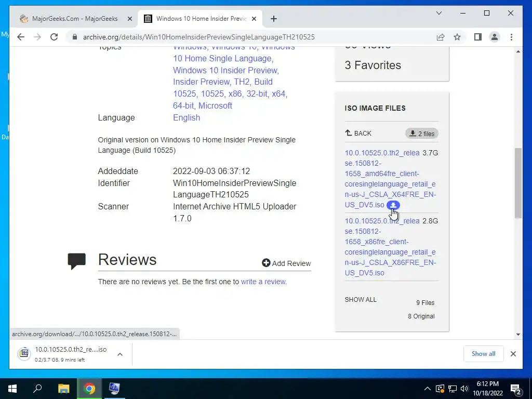Click the scrollbar down arrow
532x399 pixels.
[518, 335]
